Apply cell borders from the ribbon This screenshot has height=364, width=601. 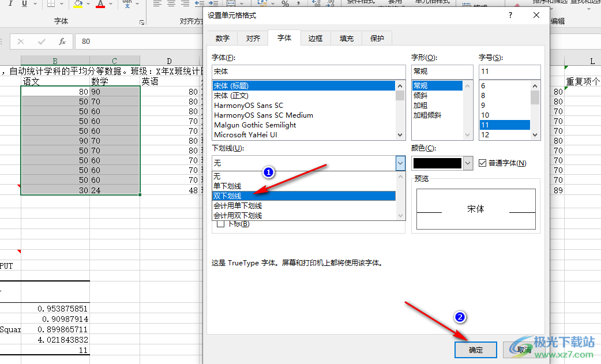tap(51, 3)
